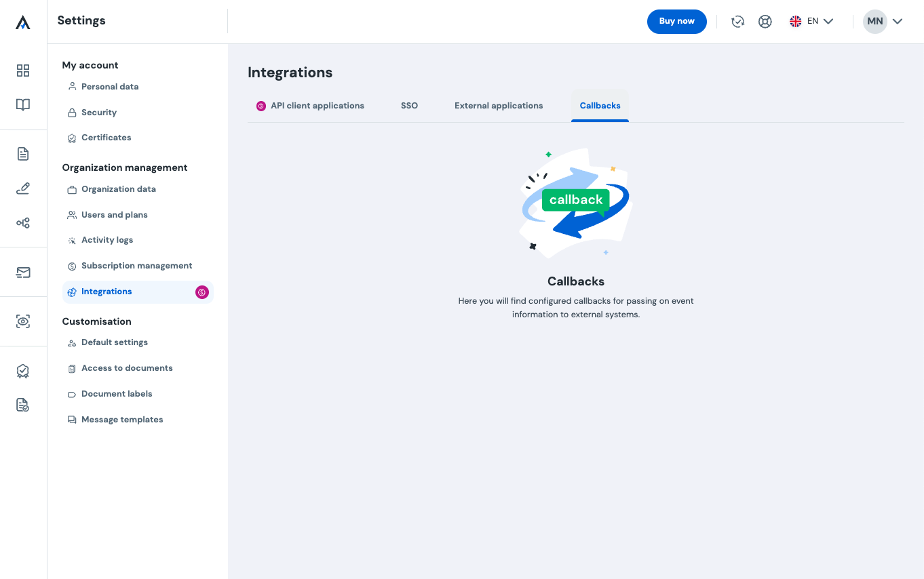Click the Buy now button
Screen dimensions: 924x579
[676, 22]
